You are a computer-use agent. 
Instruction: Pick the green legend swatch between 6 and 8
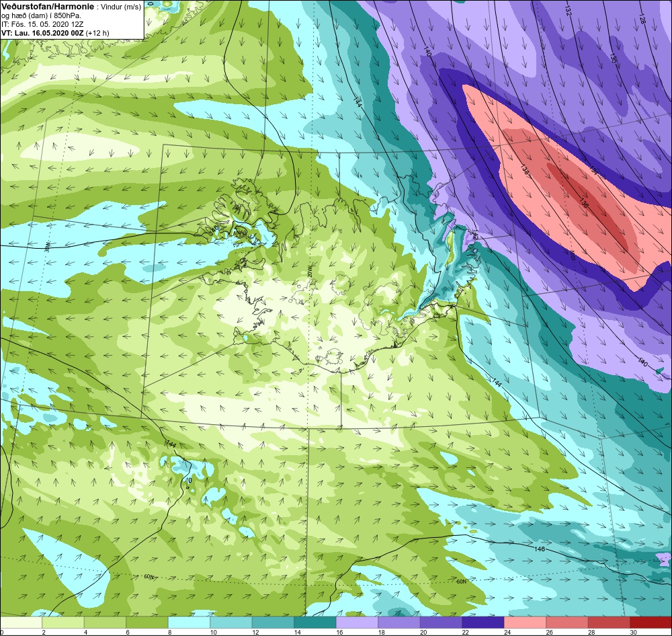[147, 623]
